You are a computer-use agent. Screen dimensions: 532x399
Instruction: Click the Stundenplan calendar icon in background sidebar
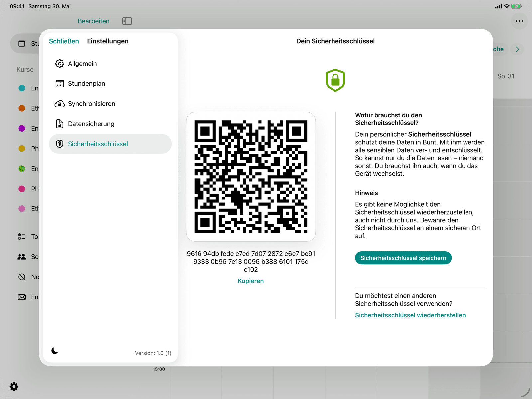click(22, 44)
